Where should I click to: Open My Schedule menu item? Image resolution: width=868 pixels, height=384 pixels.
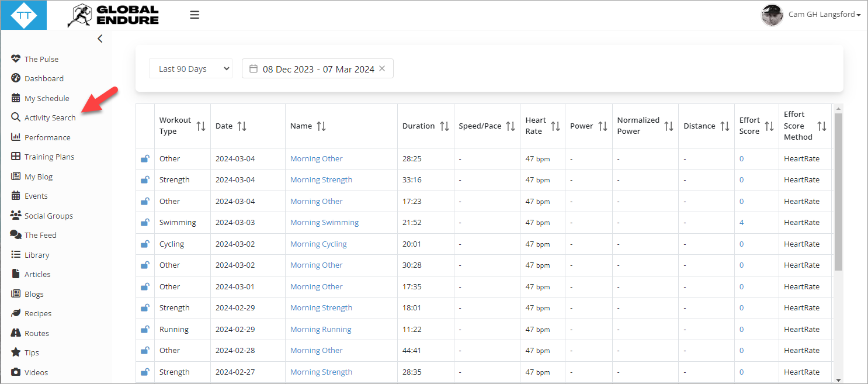[47, 98]
